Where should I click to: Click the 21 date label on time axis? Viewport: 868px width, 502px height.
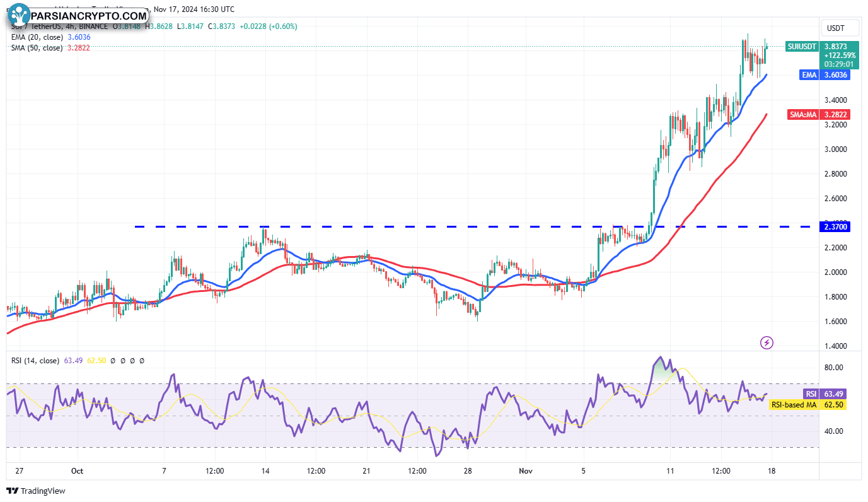366,471
